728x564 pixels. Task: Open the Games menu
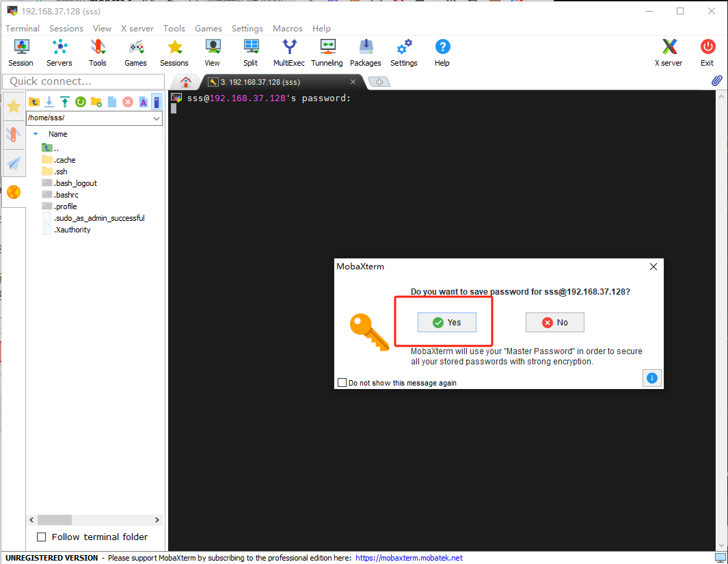tap(208, 28)
